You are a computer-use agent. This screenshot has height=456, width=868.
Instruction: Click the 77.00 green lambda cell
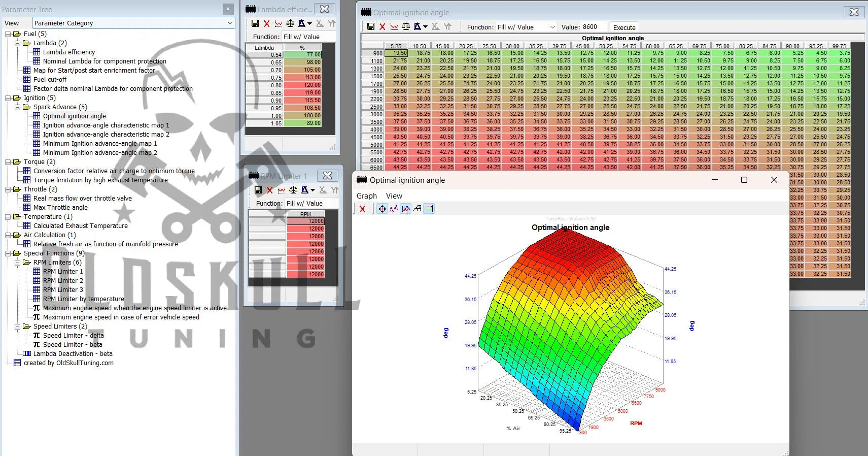302,54
